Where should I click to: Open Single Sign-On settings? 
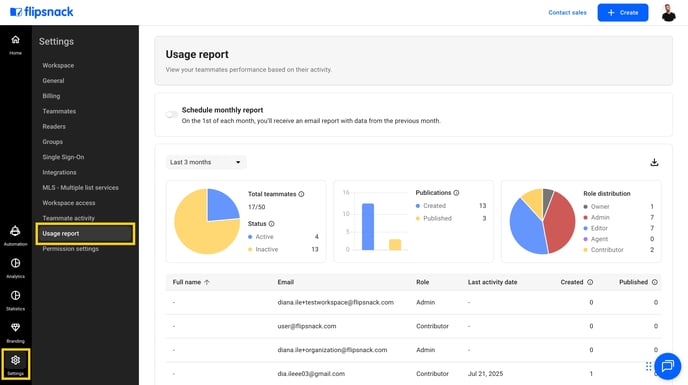click(x=63, y=157)
